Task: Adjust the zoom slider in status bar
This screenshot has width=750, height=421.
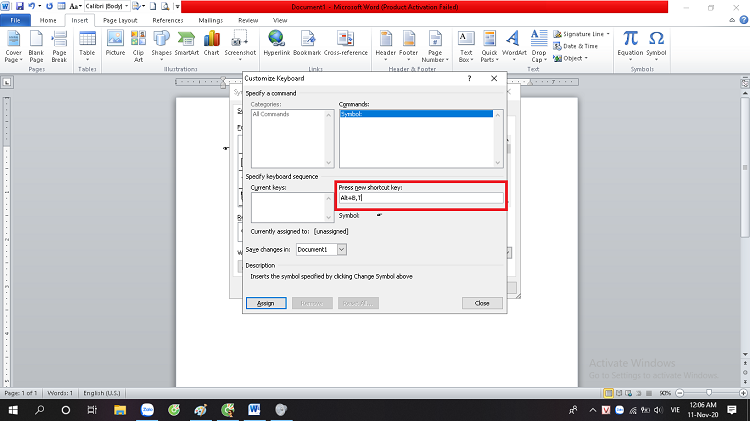Action: 709,393
